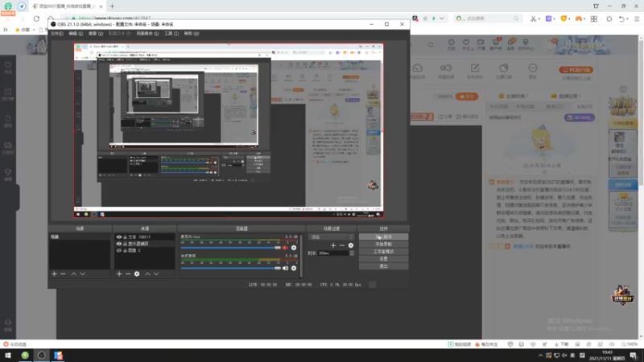644x362 pixels.
Task: Toggle lock on display capture source
Action: [125, 244]
